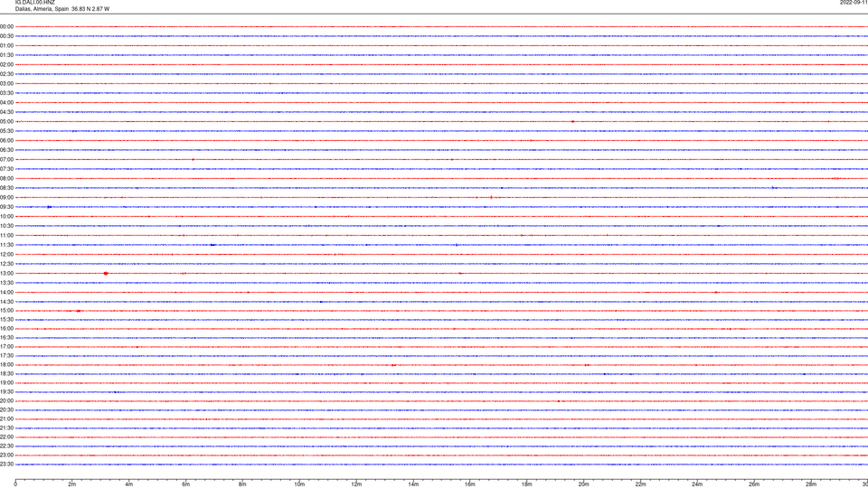Image resolution: width=868 pixels, height=488 pixels.
Task: Click the 00:00 trace time label
Action: (x=6, y=26)
